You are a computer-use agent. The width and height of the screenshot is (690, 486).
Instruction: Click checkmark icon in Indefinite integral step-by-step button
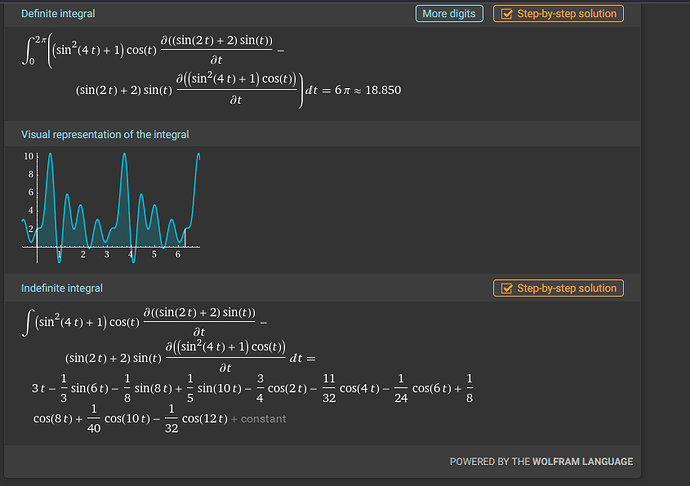507,288
